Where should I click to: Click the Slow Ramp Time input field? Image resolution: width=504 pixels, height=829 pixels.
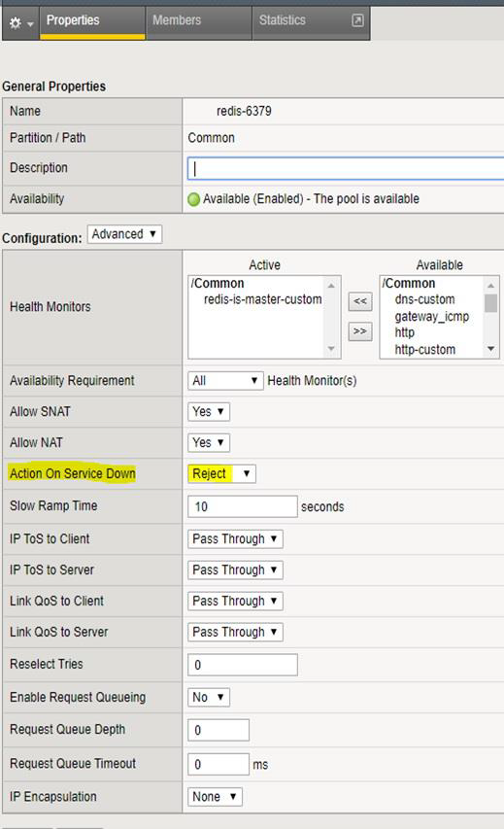point(243,506)
